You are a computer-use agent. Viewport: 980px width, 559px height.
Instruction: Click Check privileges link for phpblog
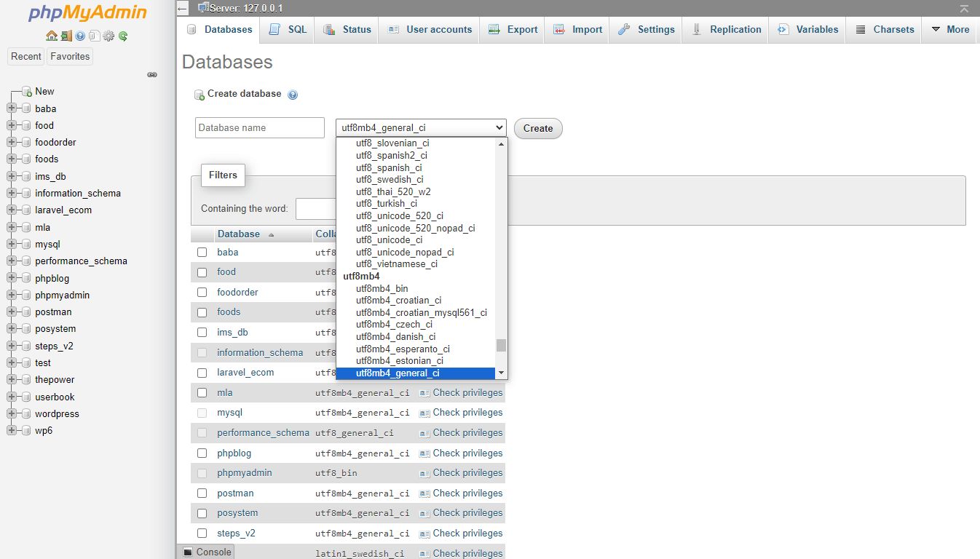pos(461,453)
